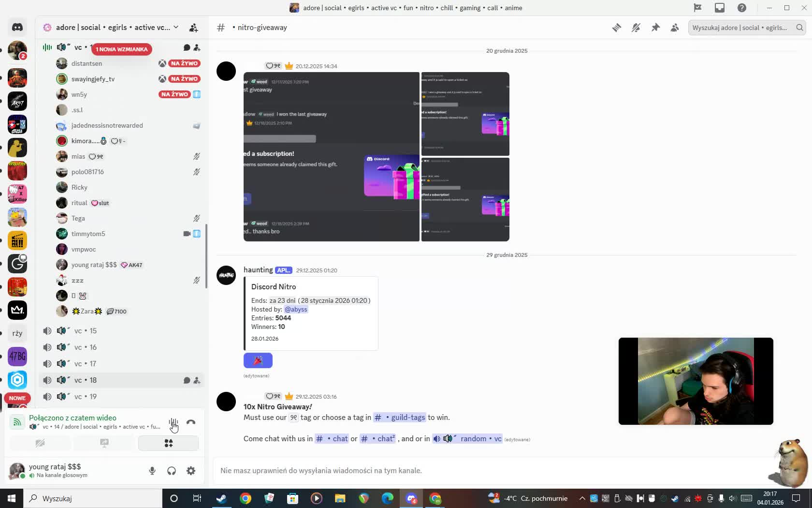
Task: Join the vc • 15 voice channel
Action: coord(86,331)
